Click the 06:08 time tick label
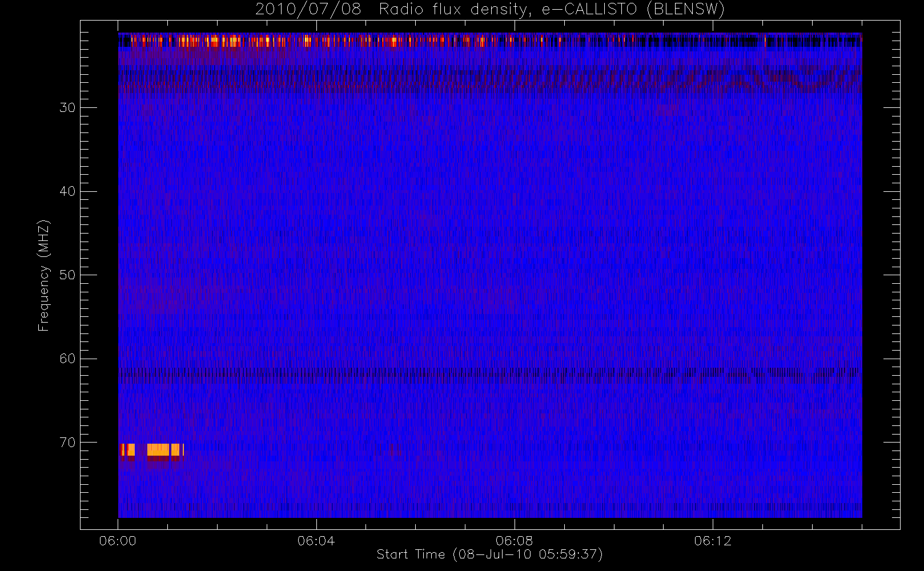 (x=514, y=541)
